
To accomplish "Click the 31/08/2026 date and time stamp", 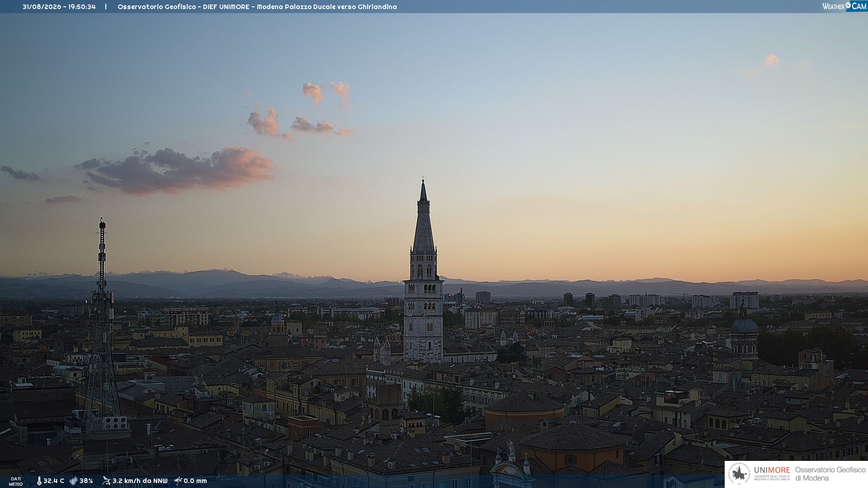I will 59,7.
